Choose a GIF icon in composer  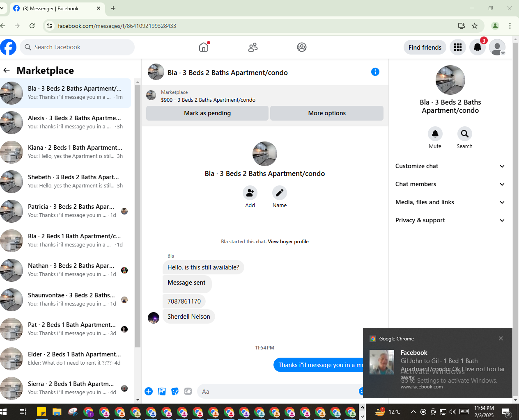pos(188,391)
